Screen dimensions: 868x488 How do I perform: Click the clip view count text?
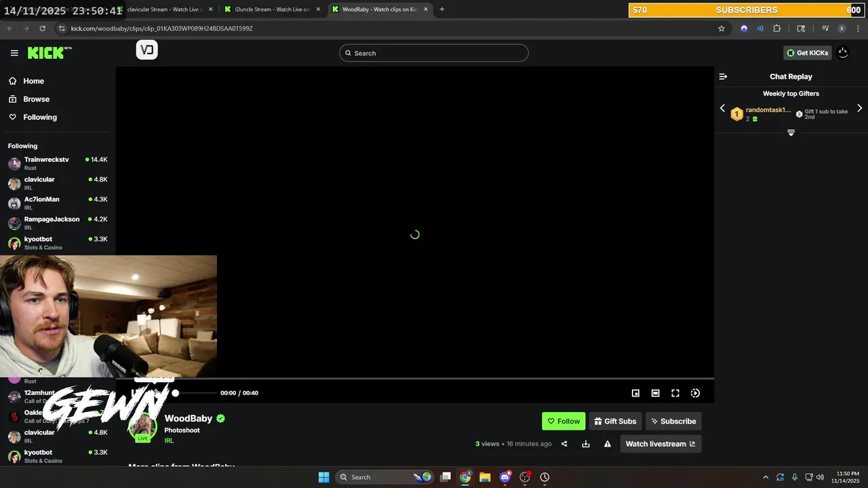(x=488, y=444)
